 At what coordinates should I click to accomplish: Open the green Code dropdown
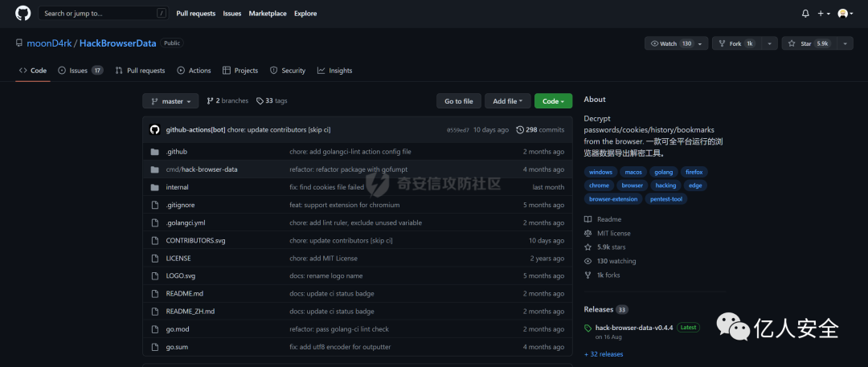tap(554, 101)
